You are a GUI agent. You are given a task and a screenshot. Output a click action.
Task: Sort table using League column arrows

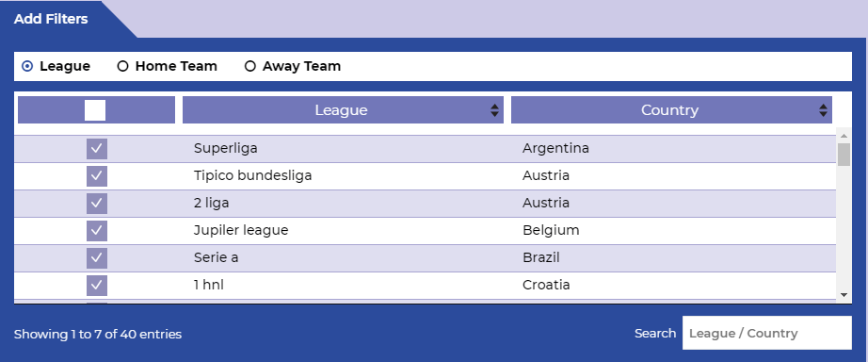tap(494, 110)
